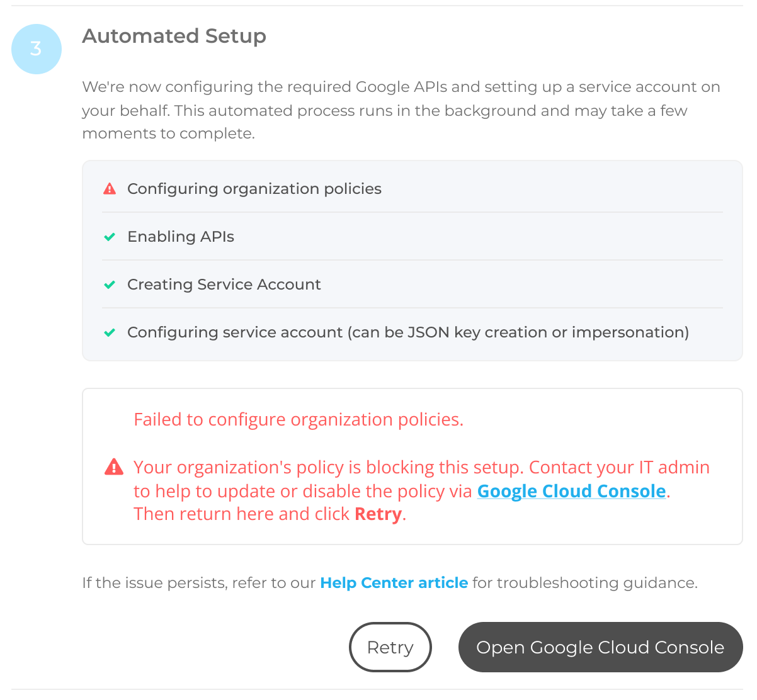Click the automated process description paragraph

[x=401, y=110]
